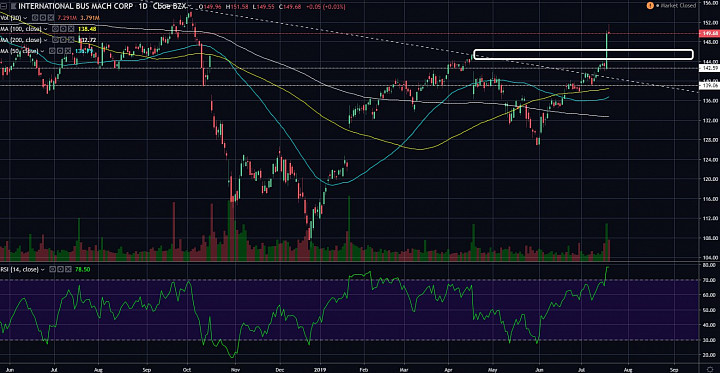Screen dimensions: 720x373
Task: Click the C149.68 close value
Action: pyautogui.click(x=290, y=7)
